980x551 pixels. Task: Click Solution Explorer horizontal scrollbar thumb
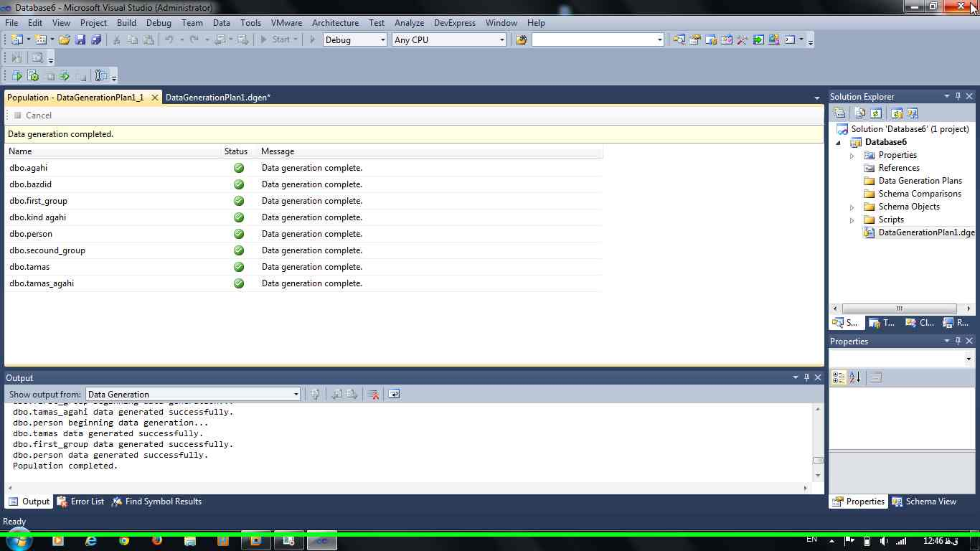pyautogui.click(x=899, y=309)
